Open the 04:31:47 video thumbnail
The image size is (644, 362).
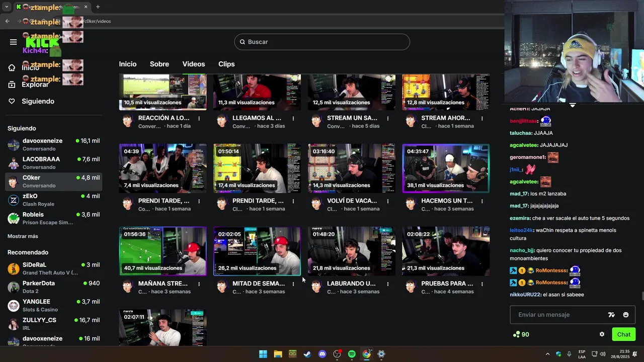(446, 168)
